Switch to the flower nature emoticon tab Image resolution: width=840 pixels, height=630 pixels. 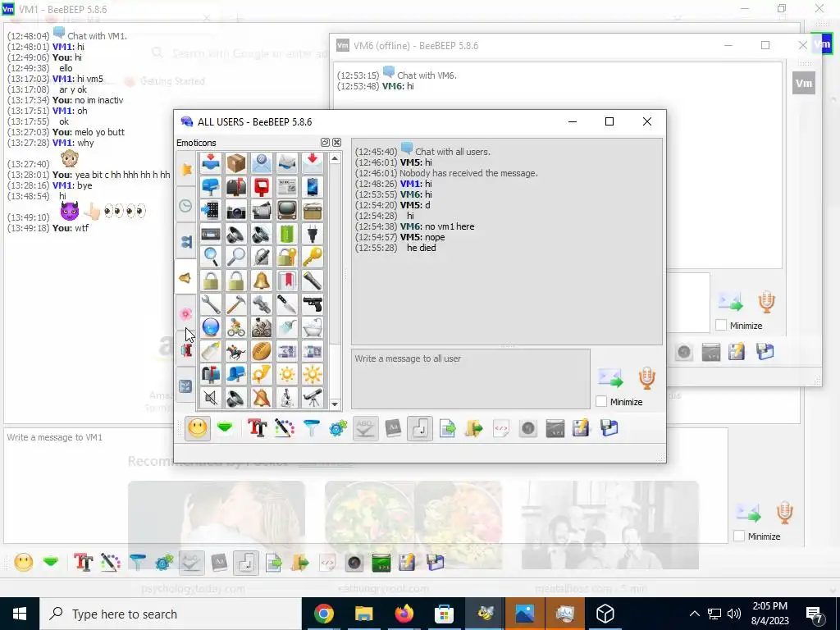click(x=186, y=313)
